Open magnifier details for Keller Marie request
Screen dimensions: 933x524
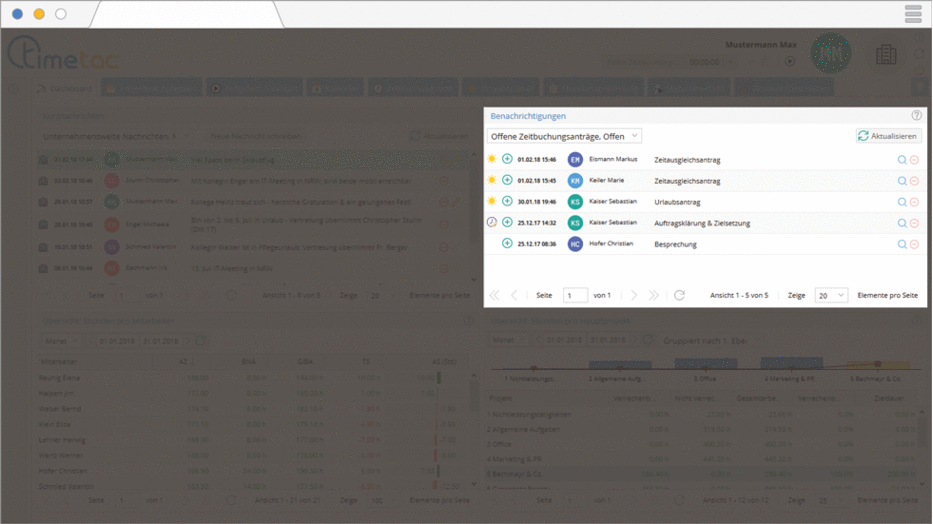[x=902, y=181]
